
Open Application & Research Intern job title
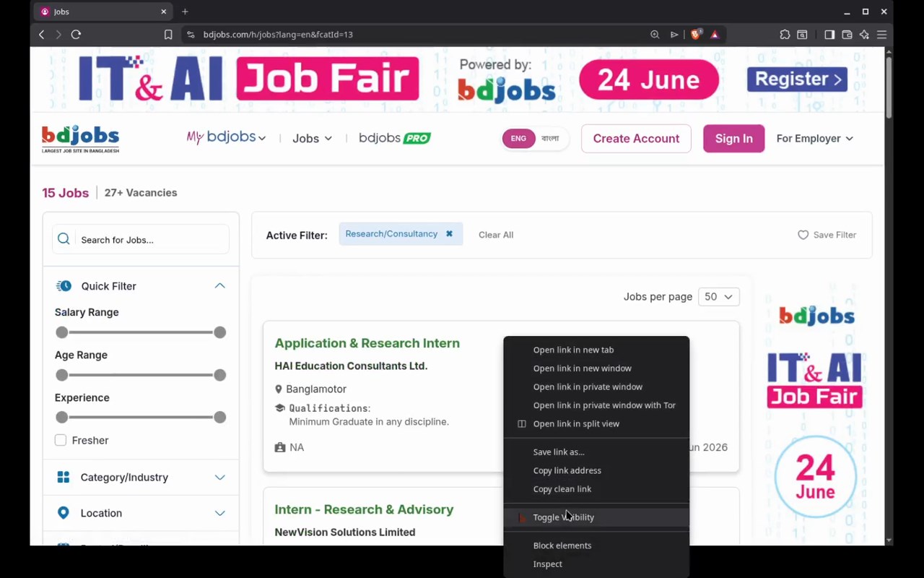[x=367, y=343]
